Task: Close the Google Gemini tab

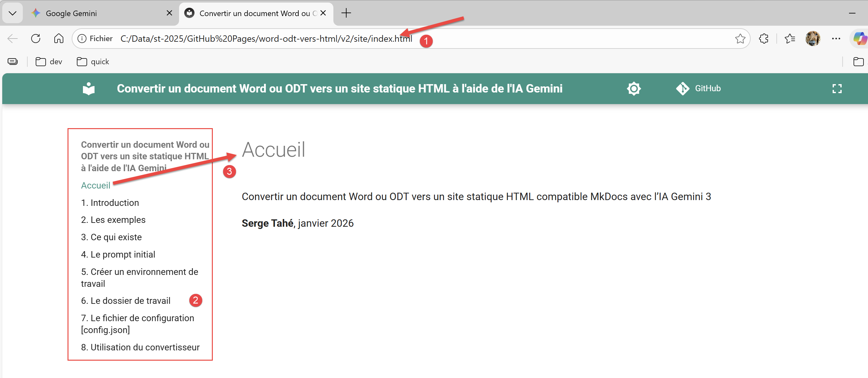Action: click(169, 13)
